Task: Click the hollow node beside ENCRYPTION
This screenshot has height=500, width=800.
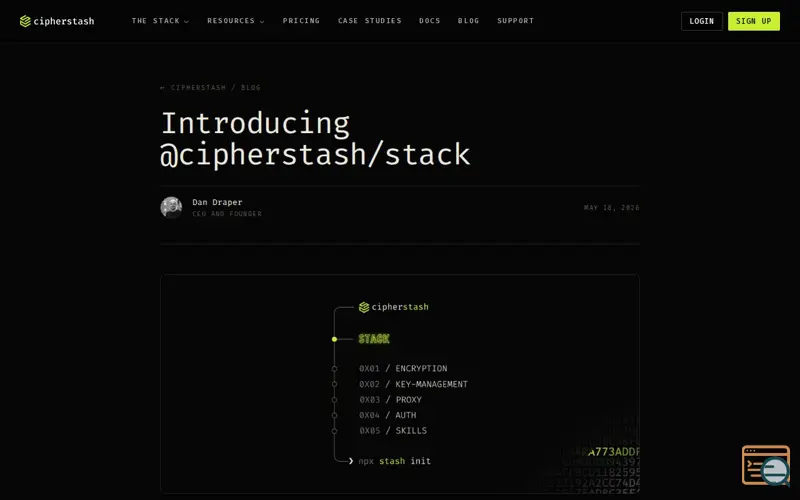Action: (334, 368)
